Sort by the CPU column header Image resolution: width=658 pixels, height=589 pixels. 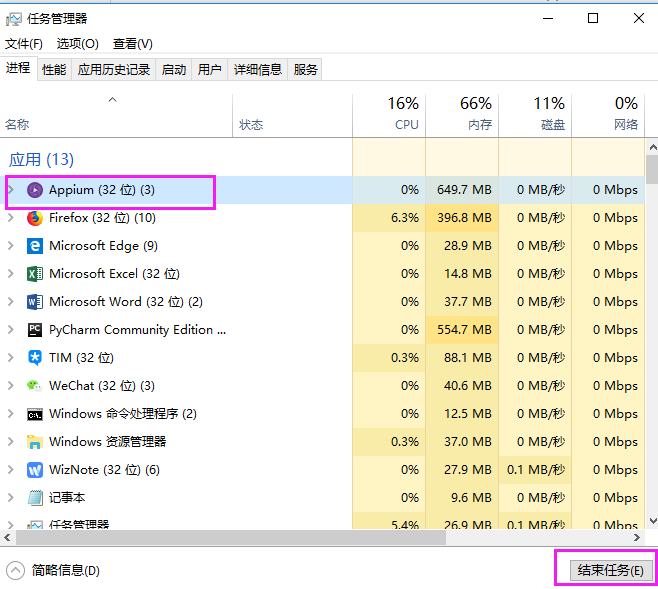(389, 115)
